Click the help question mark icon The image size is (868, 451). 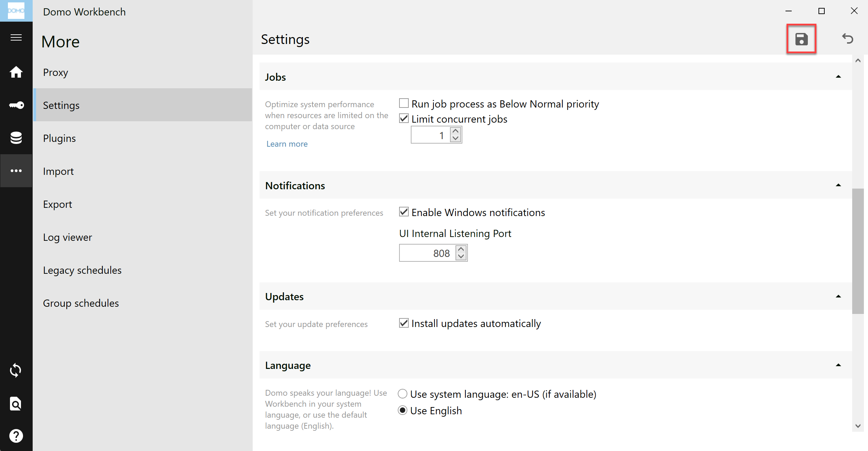point(16,436)
